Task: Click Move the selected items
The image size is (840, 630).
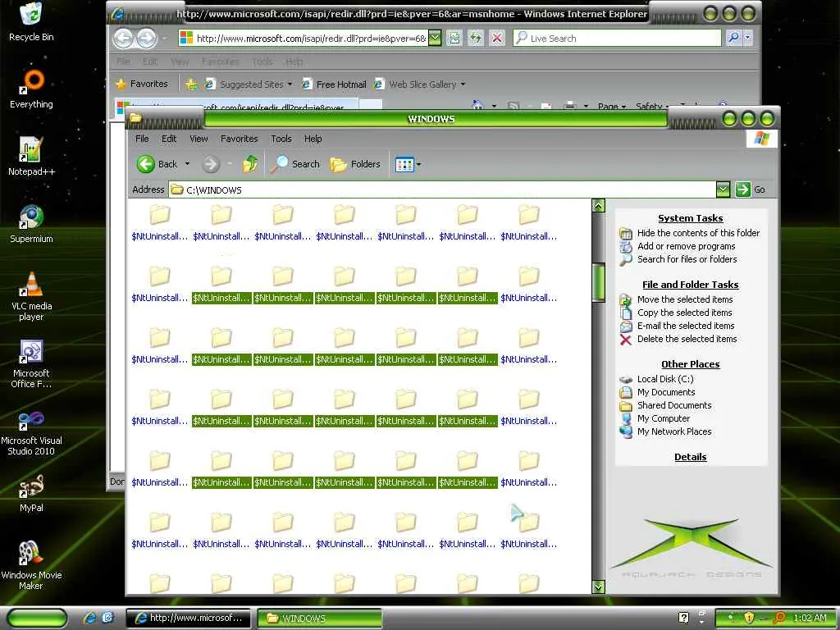Action: 685,299
